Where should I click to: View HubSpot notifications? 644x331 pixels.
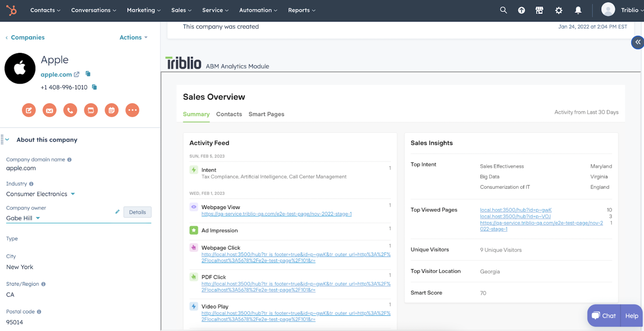[x=578, y=10]
